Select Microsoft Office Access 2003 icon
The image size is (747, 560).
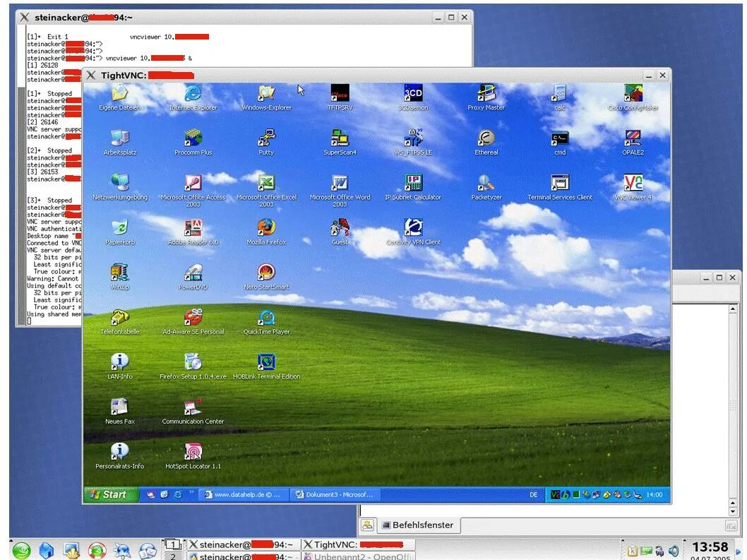click(193, 183)
